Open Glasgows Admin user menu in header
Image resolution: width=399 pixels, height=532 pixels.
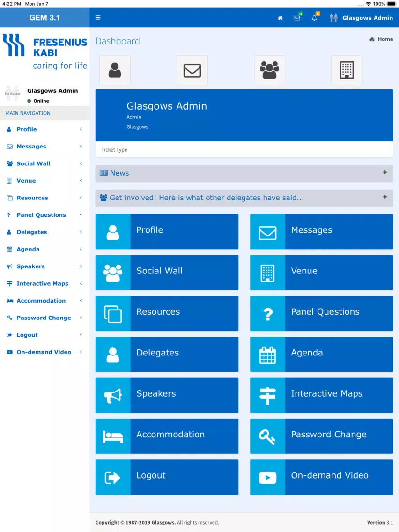(362, 18)
